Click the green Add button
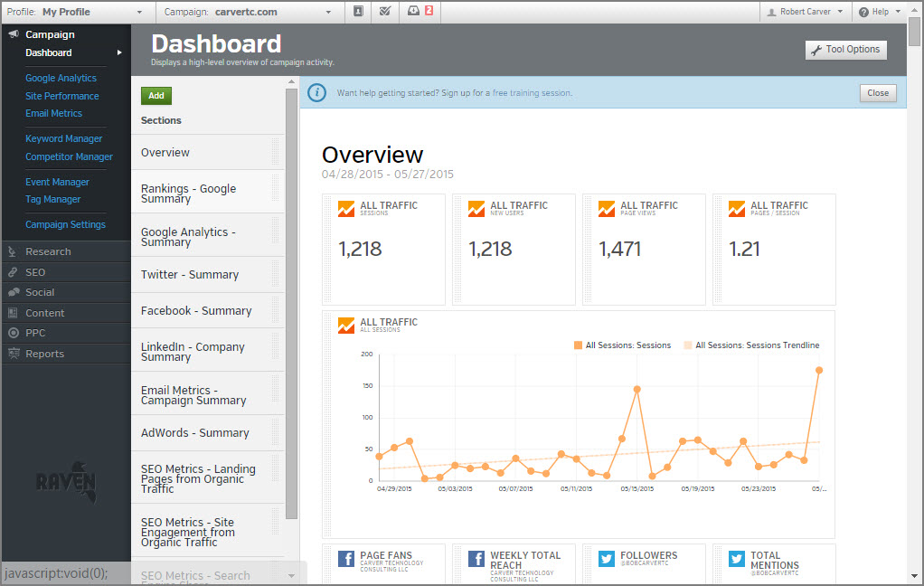 (156, 96)
